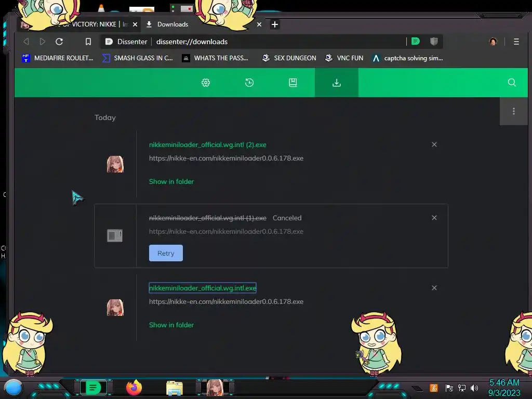The width and height of the screenshot is (532, 399).
Task: Open the user profile avatar
Action: pos(493,42)
